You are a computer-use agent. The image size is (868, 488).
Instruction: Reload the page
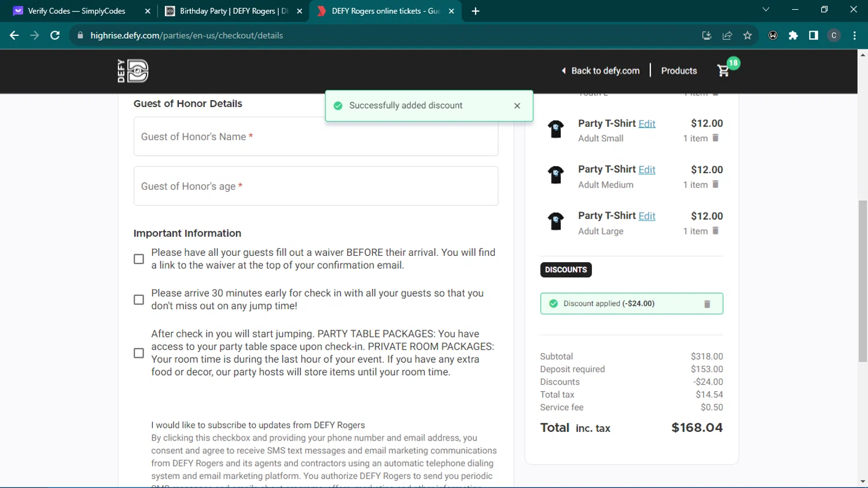point(55,35)
